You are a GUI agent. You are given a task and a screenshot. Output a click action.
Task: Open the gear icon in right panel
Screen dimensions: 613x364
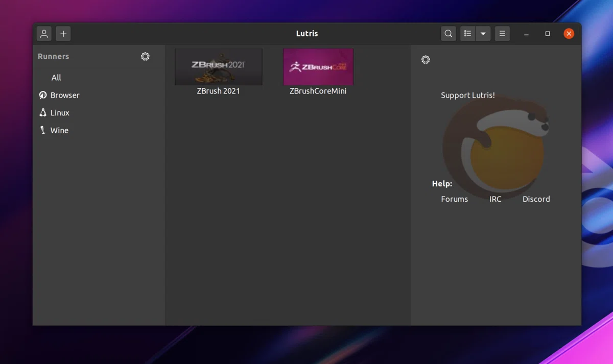(x=426, y=60)
